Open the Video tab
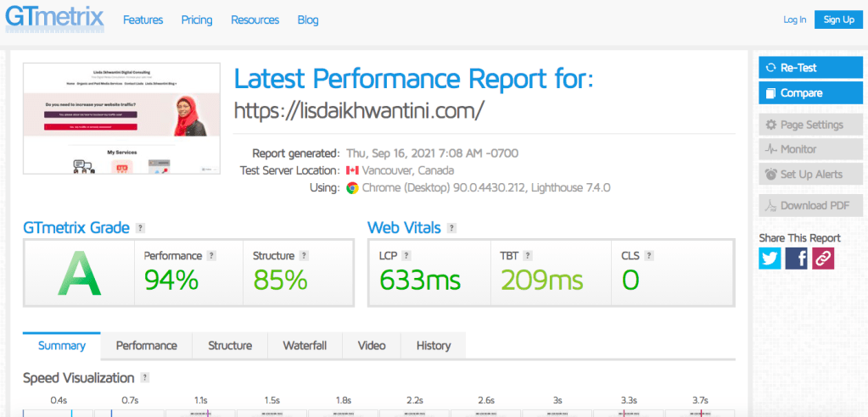Viewport: 868px width, 417px height. 372,346
